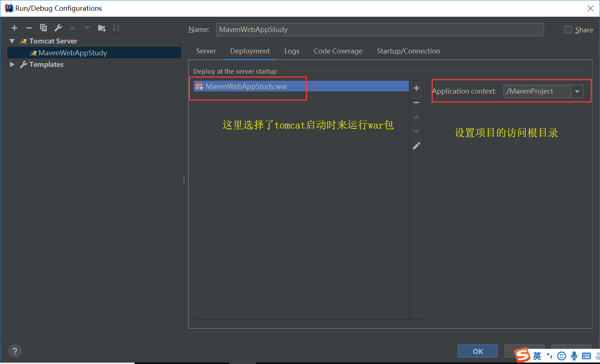Switch to the Startup/Connection tab
The image size is (600, 364).
[408, 51]
